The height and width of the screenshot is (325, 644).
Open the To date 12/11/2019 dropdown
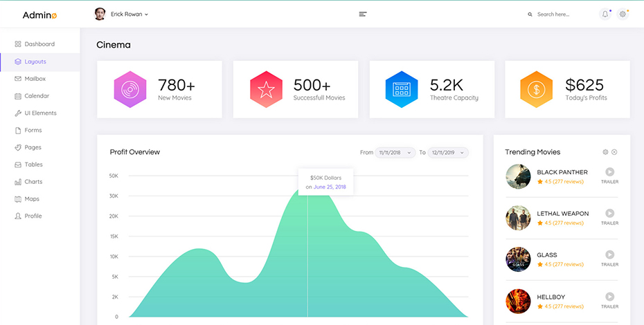coord(447,152)
